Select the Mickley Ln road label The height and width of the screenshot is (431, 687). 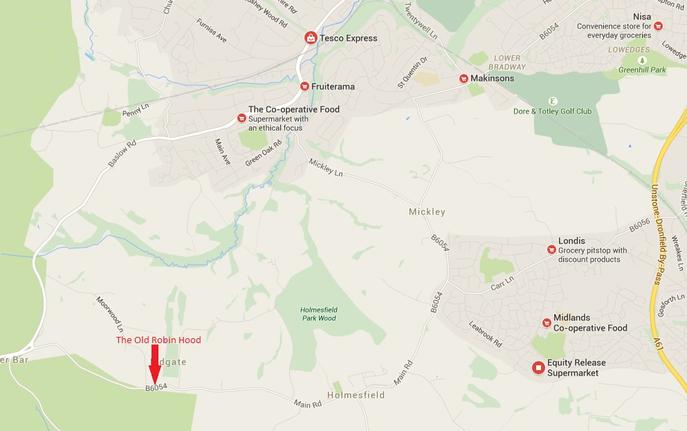(x=326, y=167)
